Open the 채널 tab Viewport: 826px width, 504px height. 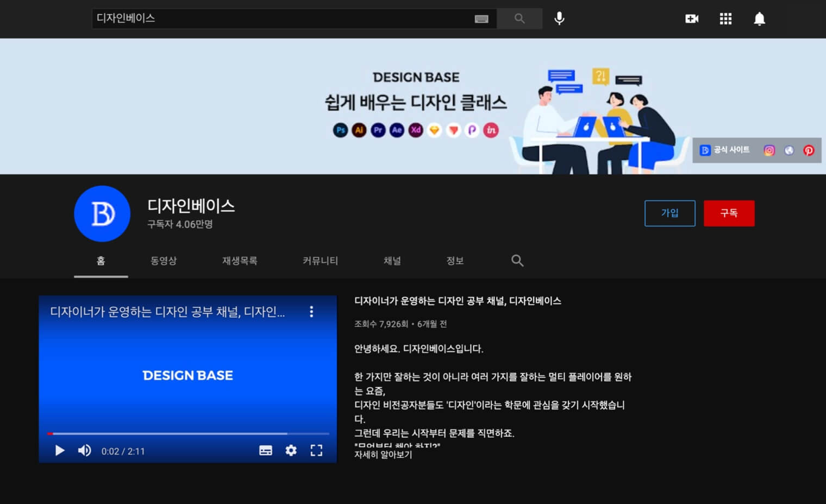pyautogui.click(x=392, y=261)
